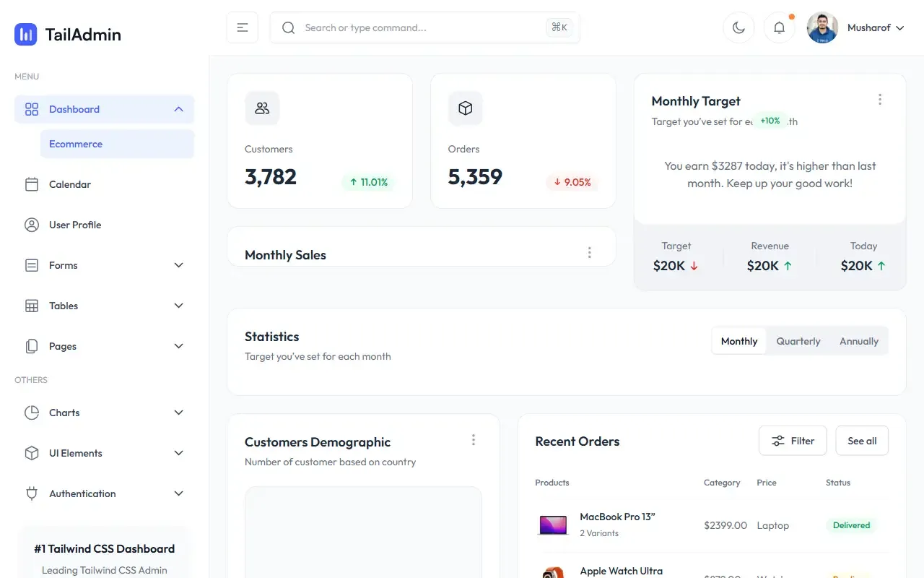Click Musharof's profile avatar
Screen dimensions: 924x578
click(x=822, y=27)
